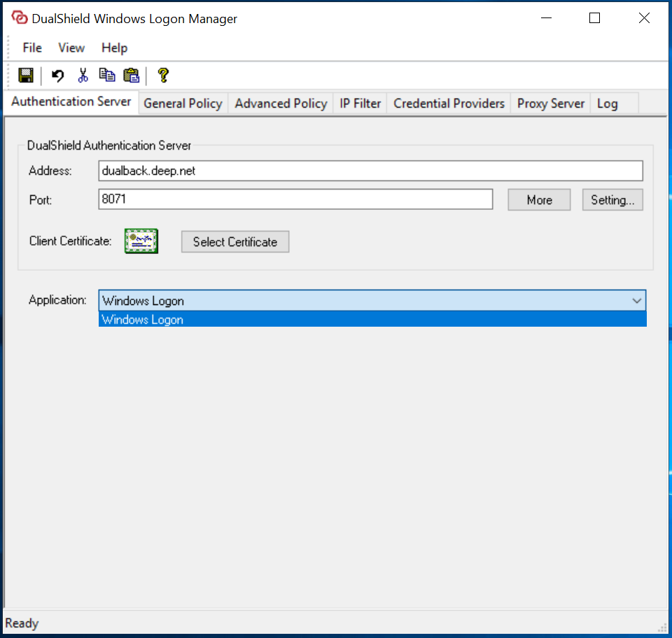672x638 pixels.
Task: Focus the Address field with dualback.deep.net
Action: [x=370, y=171]
